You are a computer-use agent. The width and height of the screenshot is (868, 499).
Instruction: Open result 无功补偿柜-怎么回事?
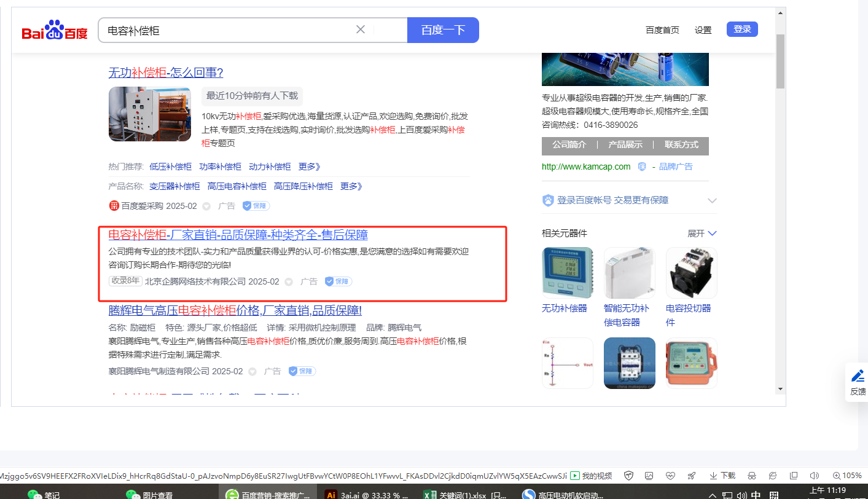click(x=166, y=73)
